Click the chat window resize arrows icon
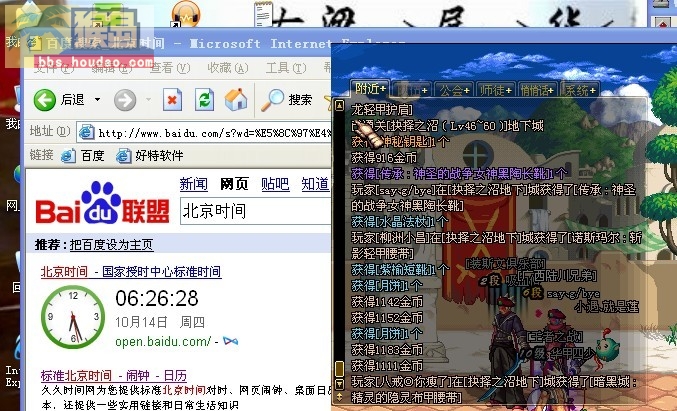This screenshot has width=677, height=411. tap(339, 396)
